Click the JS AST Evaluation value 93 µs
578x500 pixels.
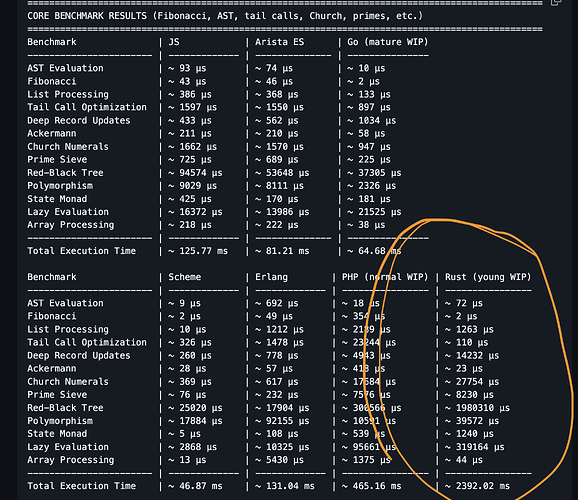click(187, 68)
